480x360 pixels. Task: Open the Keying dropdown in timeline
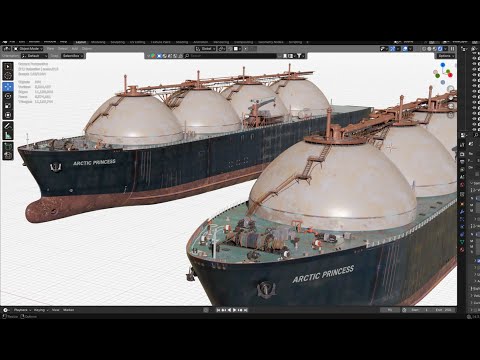[41, 310]
